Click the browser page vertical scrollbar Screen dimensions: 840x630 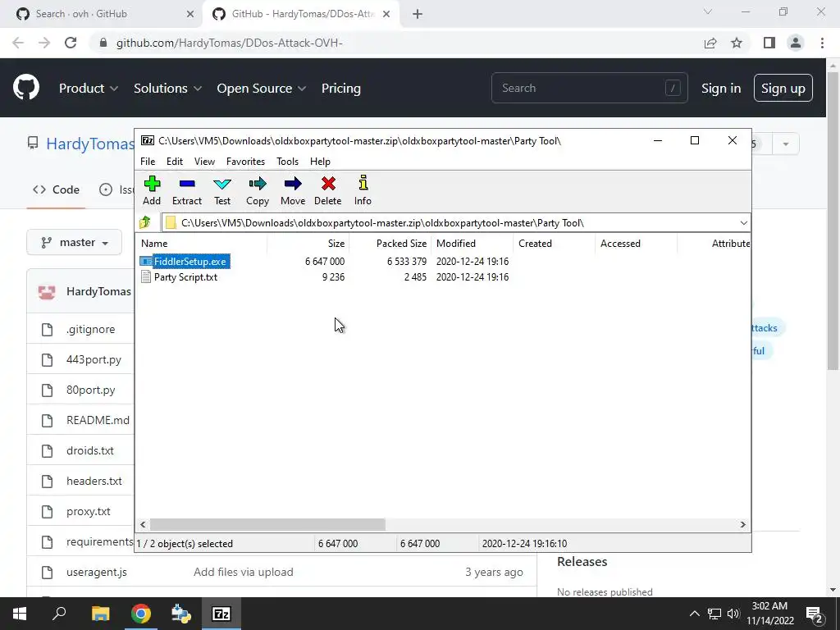pyautogui.click(x=833, y=221)
